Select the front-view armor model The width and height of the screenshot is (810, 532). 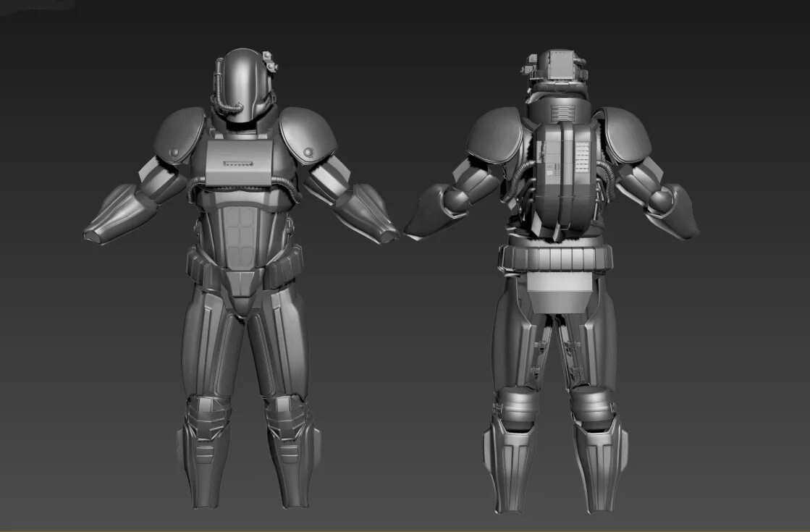click(242, 279)
